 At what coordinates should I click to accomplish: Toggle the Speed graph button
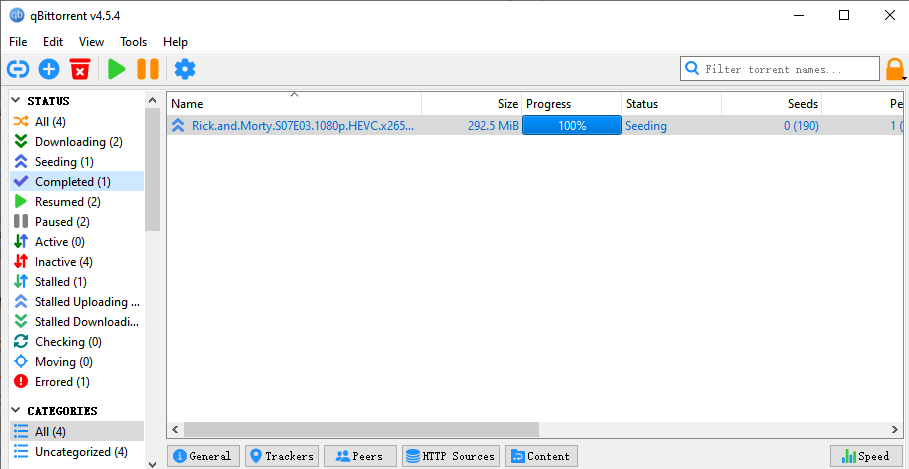coord(866,456)
